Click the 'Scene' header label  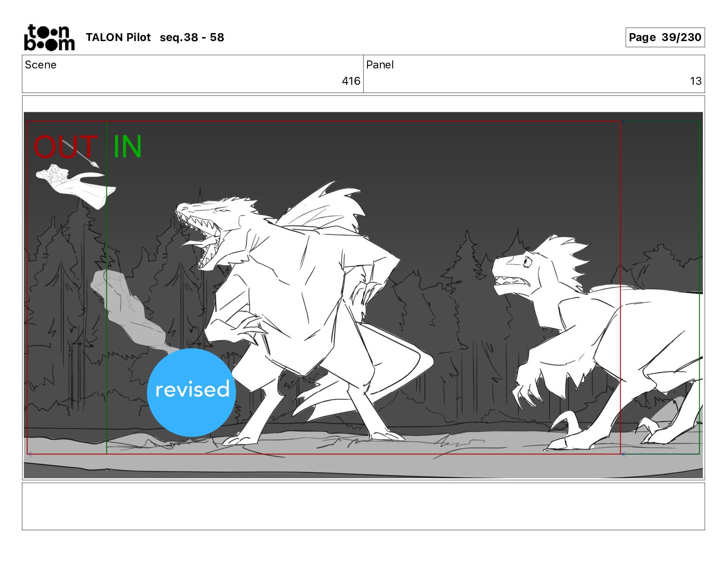[x=41, y=65]
